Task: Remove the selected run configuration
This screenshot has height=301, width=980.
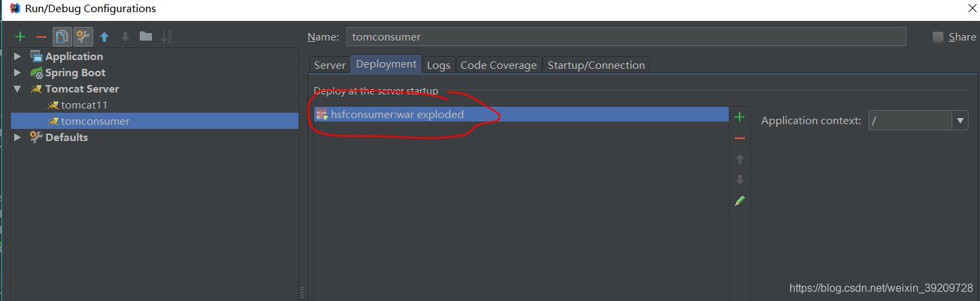Action: pos(41,36)
